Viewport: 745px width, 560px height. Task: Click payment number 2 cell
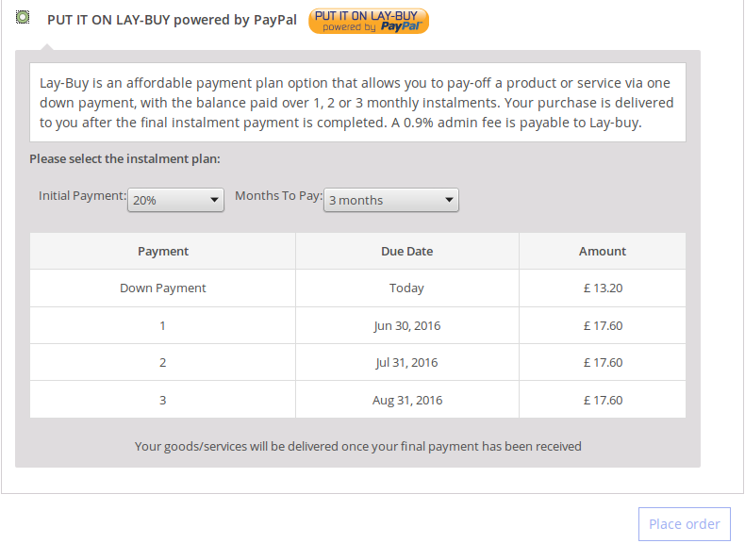point(163,362)
